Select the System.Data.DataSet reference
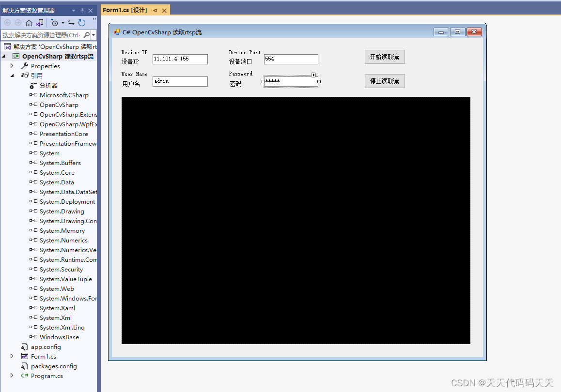Image resolution: width=561 pixels, height=392 pixels. click(68, 192)
